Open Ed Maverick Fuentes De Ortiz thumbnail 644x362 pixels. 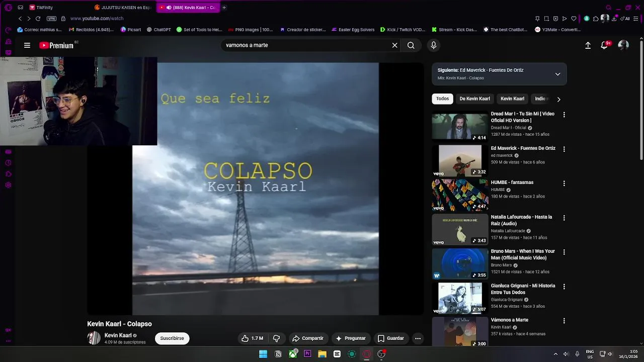[460, 160]
